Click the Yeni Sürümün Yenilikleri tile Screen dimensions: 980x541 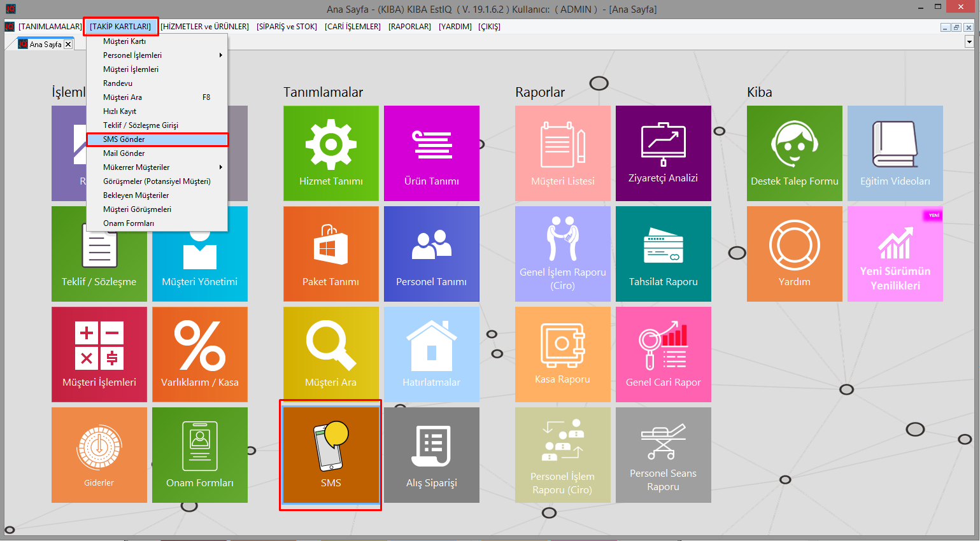tap(895, 253)
